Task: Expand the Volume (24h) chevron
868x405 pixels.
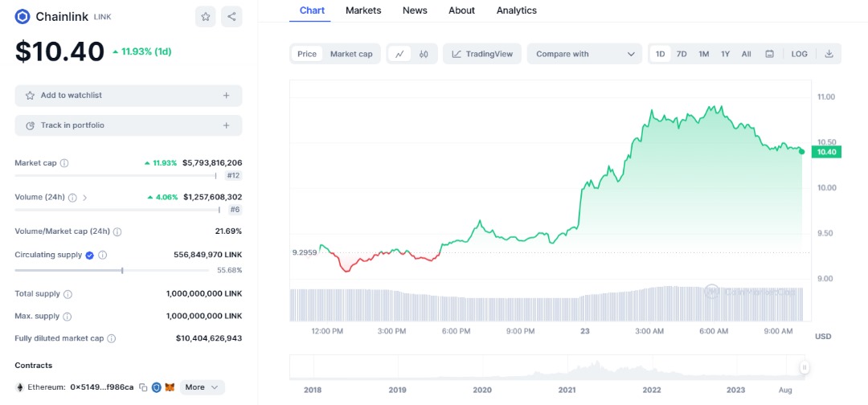Action: 84,198
